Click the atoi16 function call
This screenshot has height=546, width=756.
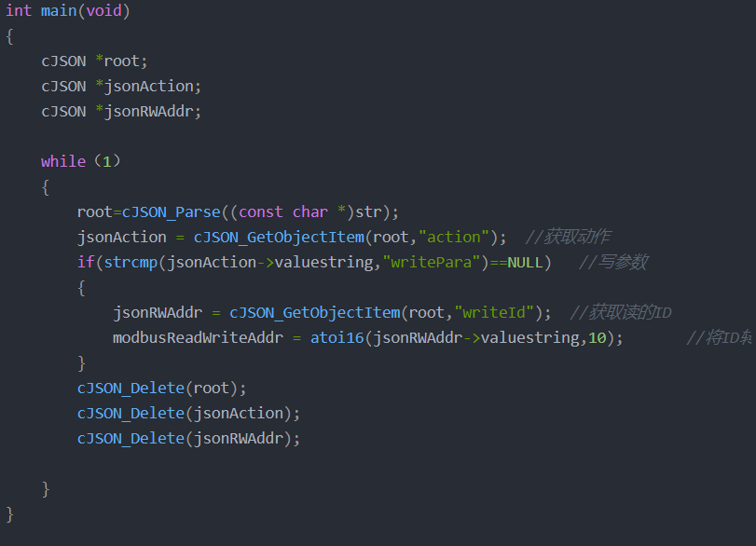point(337,337)
